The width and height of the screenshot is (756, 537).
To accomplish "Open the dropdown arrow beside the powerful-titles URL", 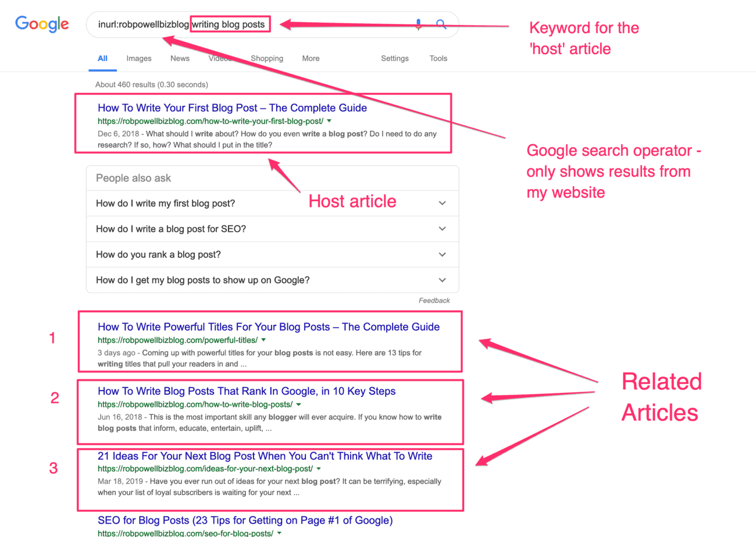I will click(263, 341).
